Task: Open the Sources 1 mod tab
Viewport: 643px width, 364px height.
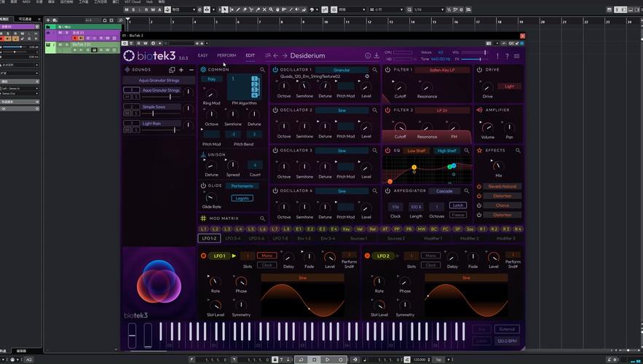Action: coord(358,238)
